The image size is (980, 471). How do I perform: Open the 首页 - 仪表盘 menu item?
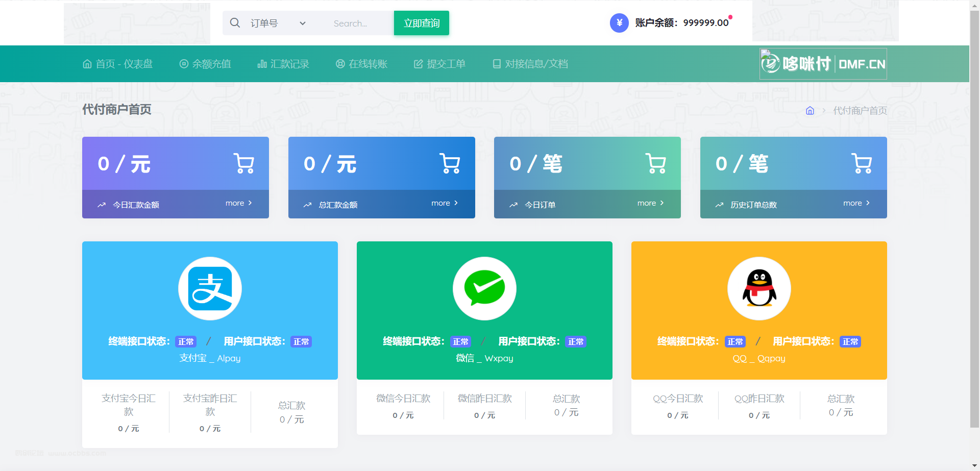click(118, 64)
